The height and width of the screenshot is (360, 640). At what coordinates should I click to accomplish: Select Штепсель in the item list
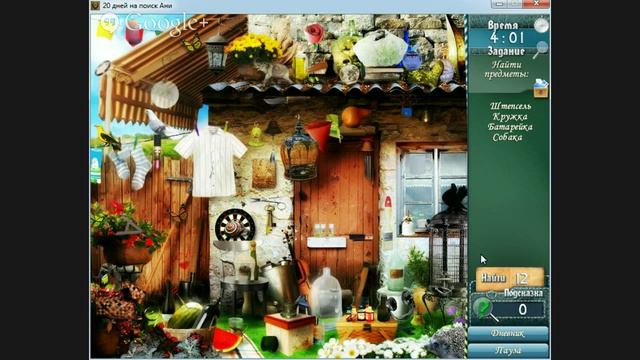510,107
